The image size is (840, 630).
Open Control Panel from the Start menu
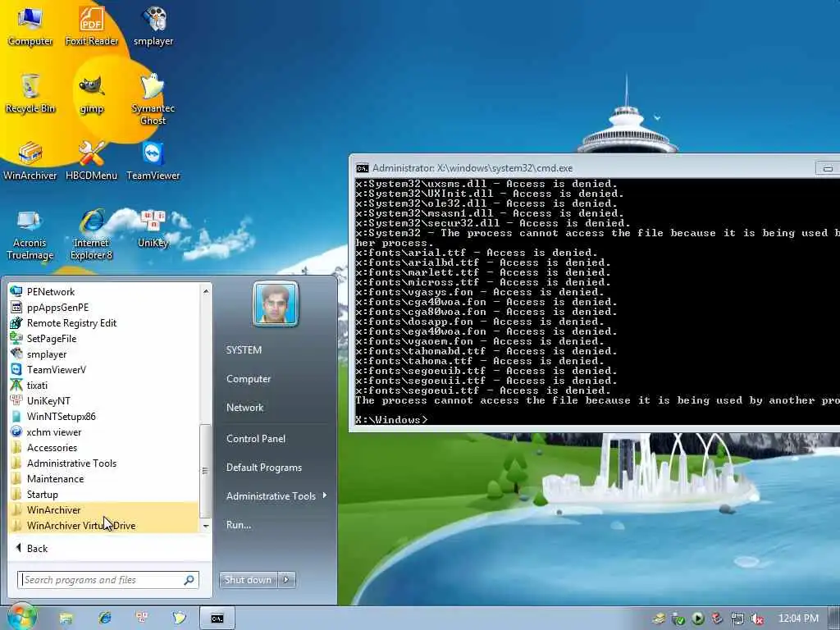coord(256,439)
